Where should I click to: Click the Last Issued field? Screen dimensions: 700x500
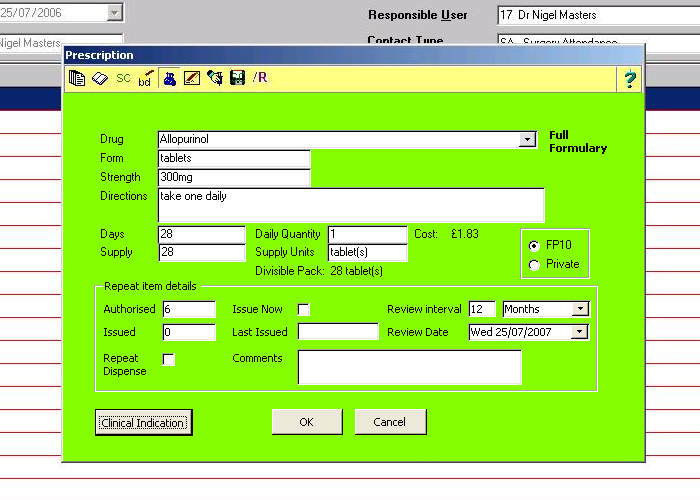(x=338, y=332)
